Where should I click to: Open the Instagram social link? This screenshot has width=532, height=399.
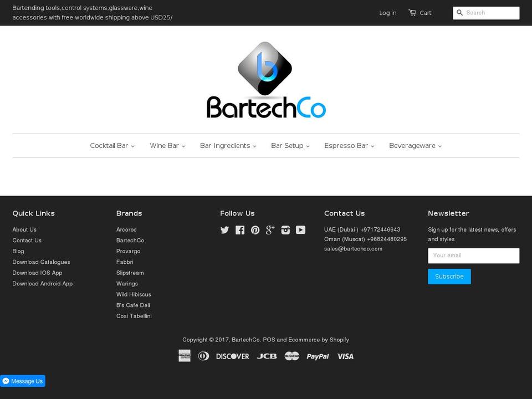pyautogui.click(x=285, y=230)
